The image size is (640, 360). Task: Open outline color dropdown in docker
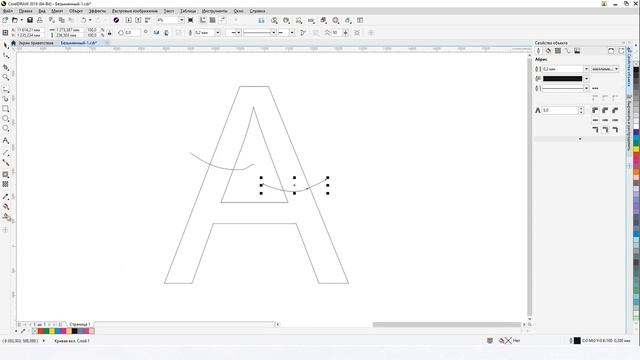586,79
